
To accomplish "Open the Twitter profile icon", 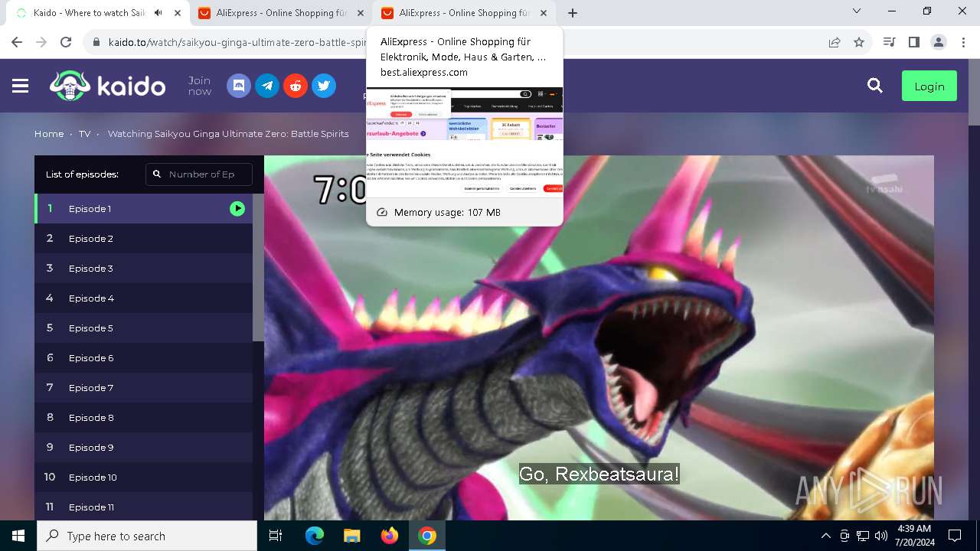I will pyautogui.click(x=324, y=86).
